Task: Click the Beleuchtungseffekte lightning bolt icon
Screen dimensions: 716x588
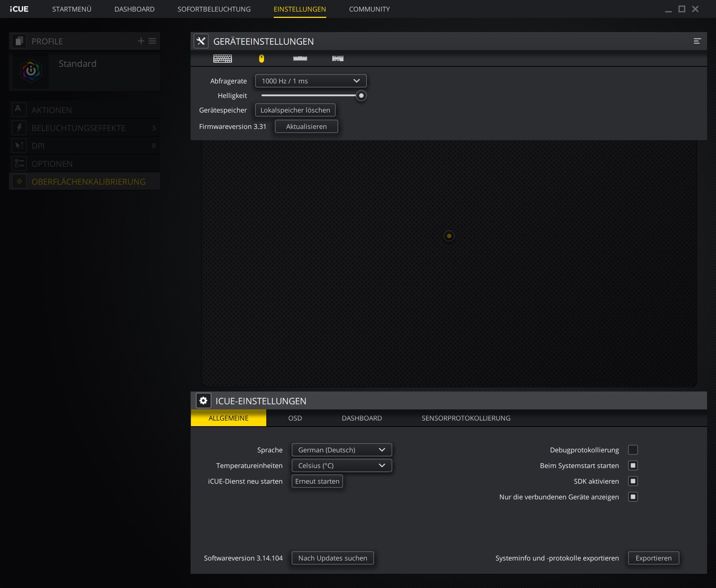Action: click(x=19, y=128)
